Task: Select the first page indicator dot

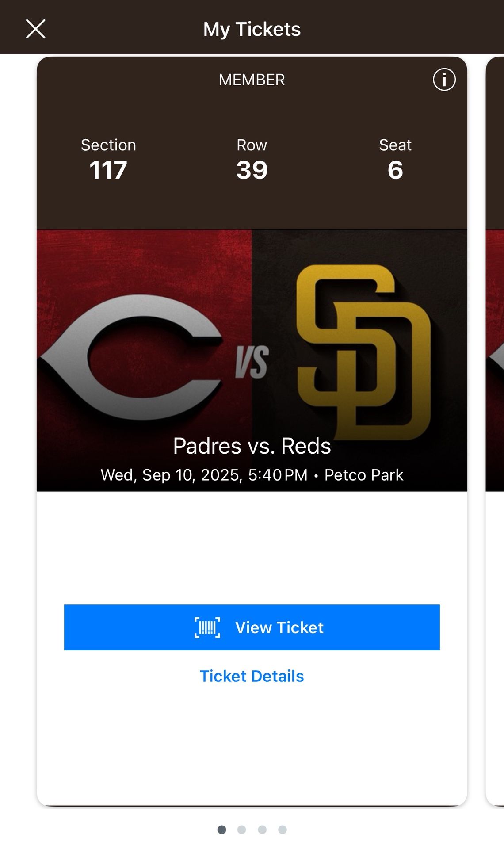Action: 222,830
